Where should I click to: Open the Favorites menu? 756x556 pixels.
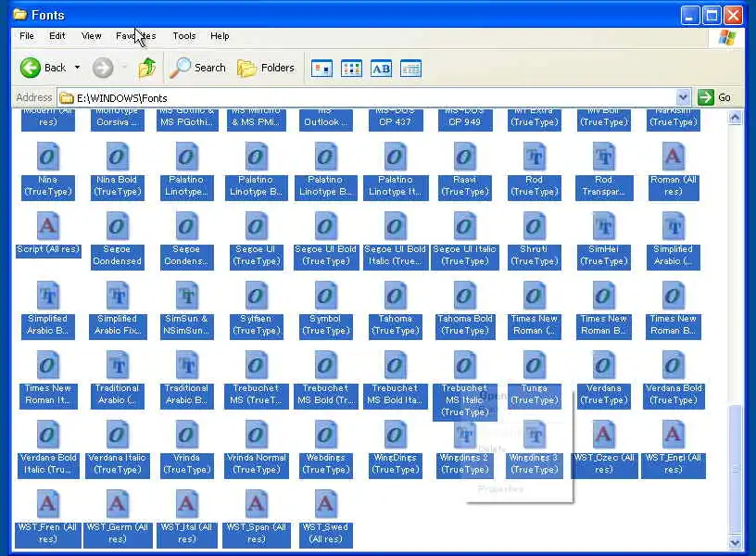(135, 36)
